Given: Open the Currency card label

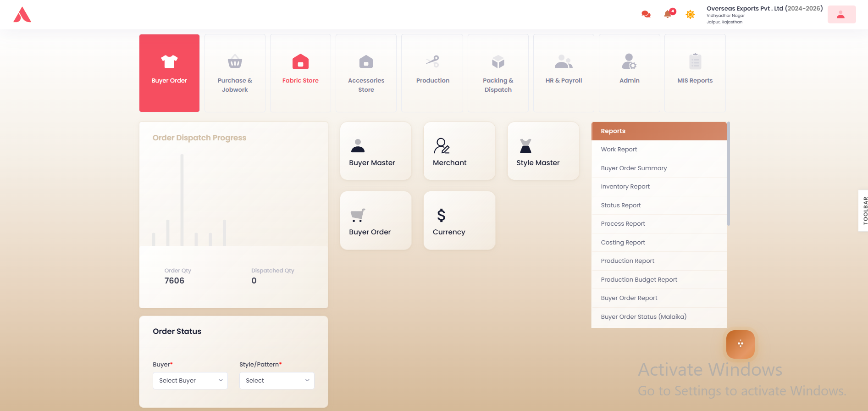Looking at the screenshot, I should pyautogui.click(x=449, y=232).
